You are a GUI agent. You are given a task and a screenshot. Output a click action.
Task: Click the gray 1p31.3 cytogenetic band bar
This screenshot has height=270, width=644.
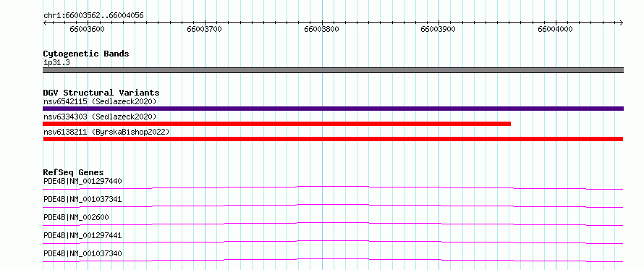[333, 70]
